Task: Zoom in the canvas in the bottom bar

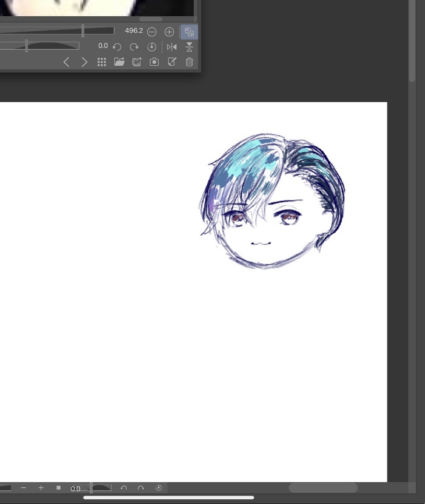Action: tap(41, 488)
